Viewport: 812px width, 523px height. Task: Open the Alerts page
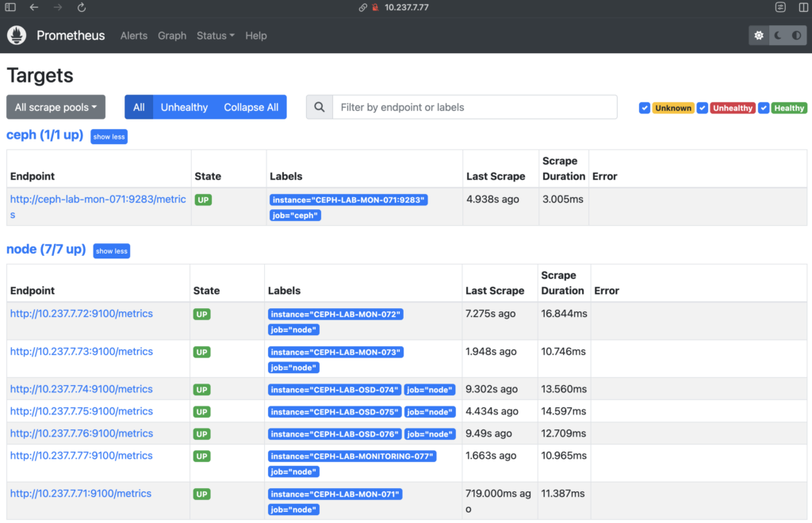[133, 36]
